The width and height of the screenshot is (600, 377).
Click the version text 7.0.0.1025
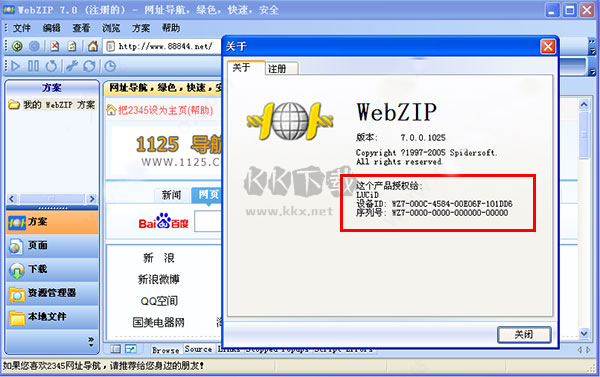(x=423, y=137)
